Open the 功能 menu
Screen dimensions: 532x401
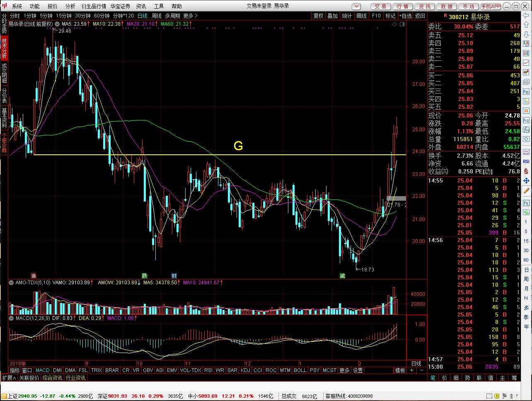coord(35,6)
